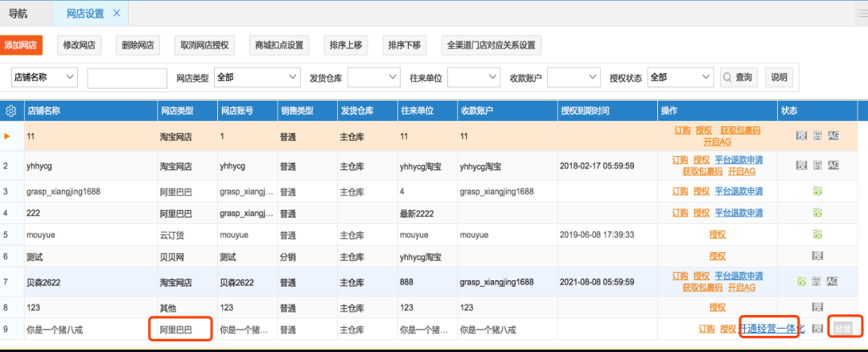Click the 经营 status badge in row 9
Viewport: 868px width, 352px height.
pos(844,329)
